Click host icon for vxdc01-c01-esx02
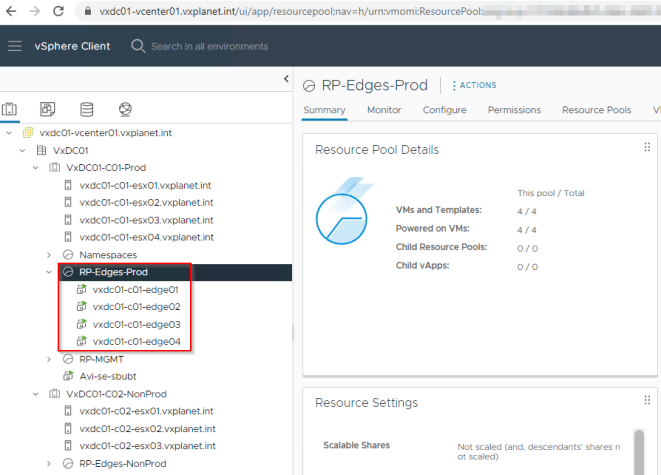 pos(68,202)
